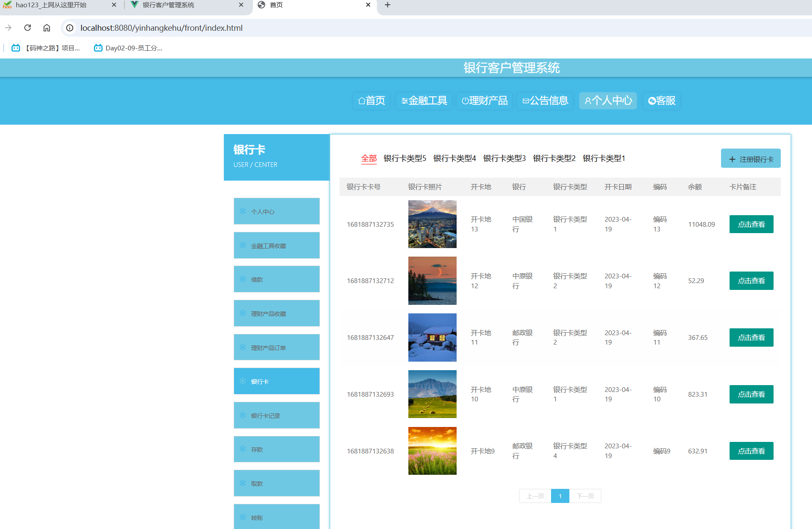The image size is (812, 529).
Task: Select 银行卡 in sidebar
Action: coord(277,381)
